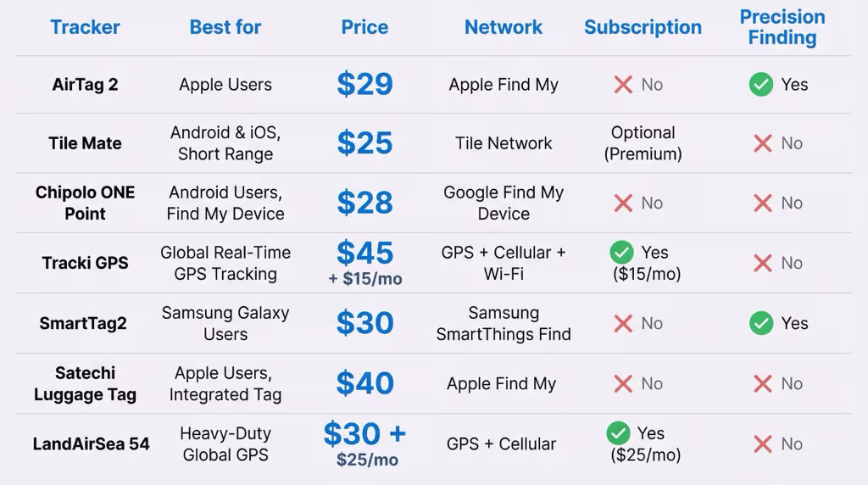Image resolution: width=868 pixels, height=485 pixels.
Task: Select red X in Chipolo ONE Point subscription
Action: click(x=623, y=203)
